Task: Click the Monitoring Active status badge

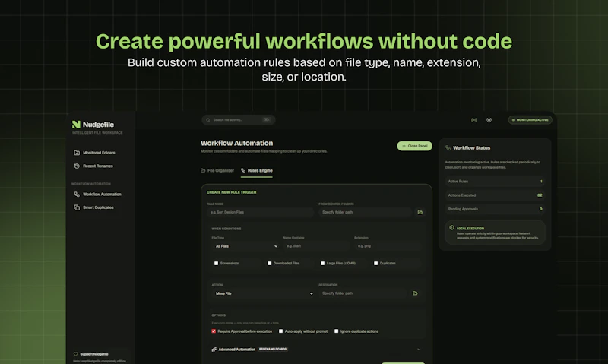Action: 530,120
